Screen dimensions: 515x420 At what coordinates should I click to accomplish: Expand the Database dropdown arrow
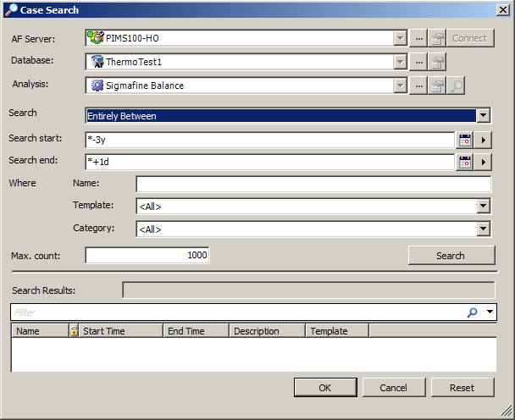[400, 62]
